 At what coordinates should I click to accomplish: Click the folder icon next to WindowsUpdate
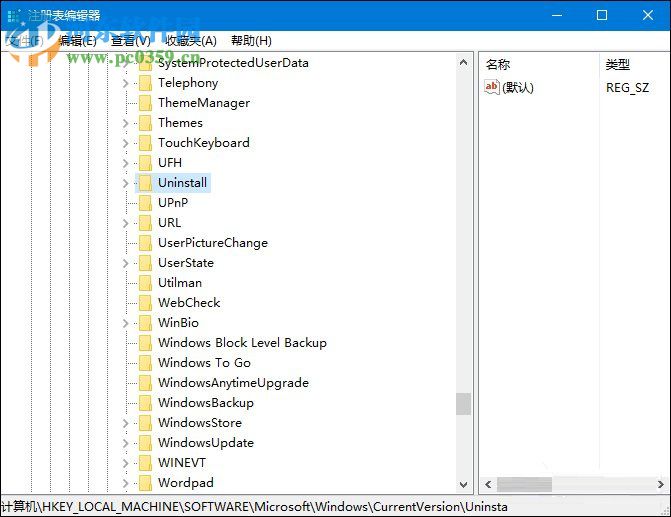145,443
